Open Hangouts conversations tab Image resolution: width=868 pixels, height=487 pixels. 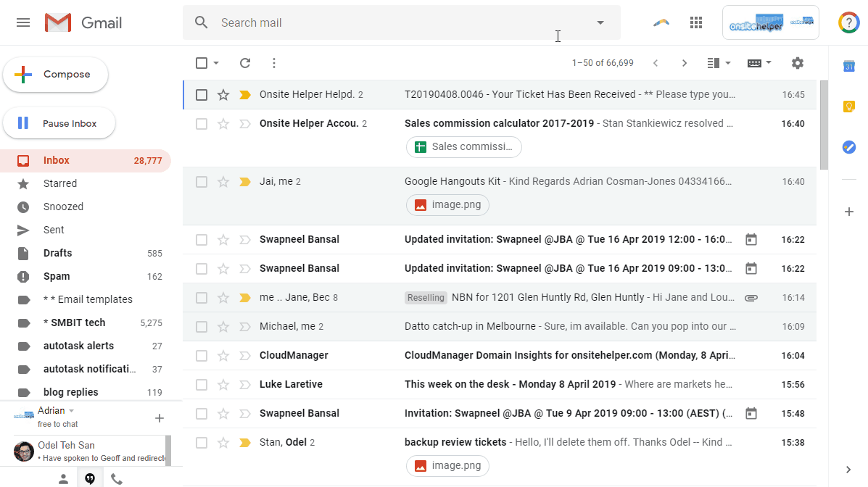[x=90, y=479]
